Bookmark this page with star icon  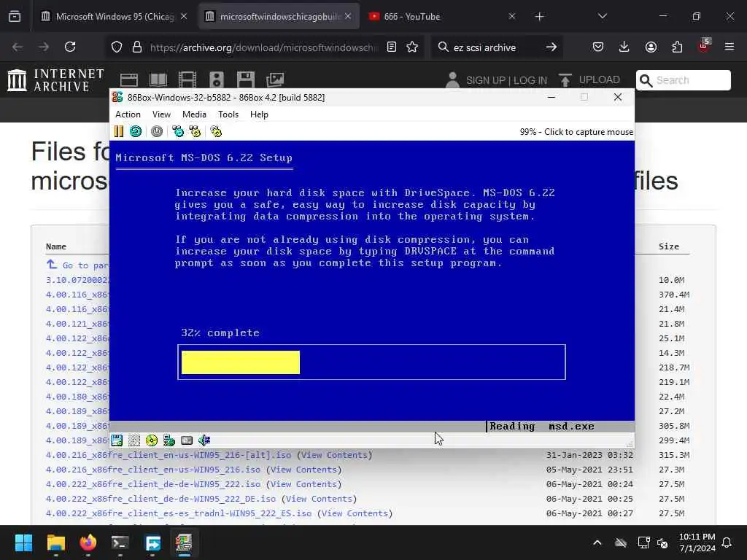point(413,47)
